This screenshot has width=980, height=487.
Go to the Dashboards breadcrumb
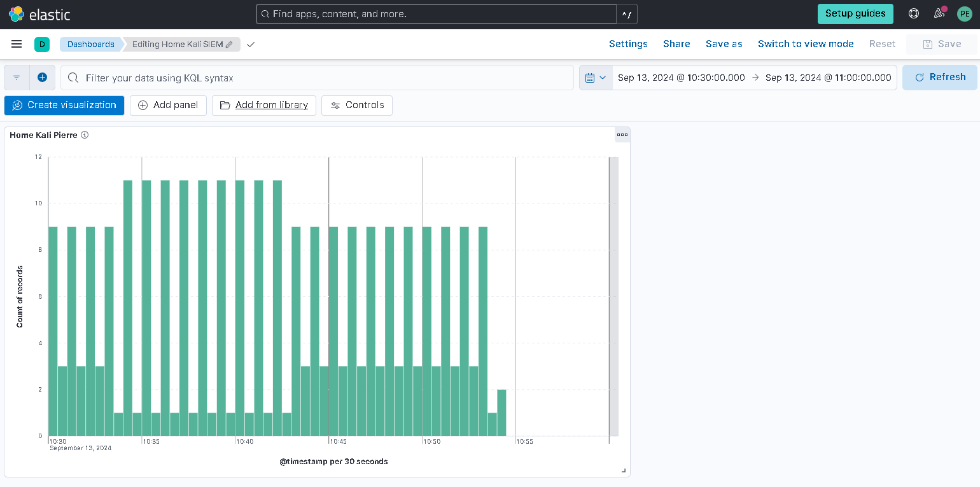point(90,44)
